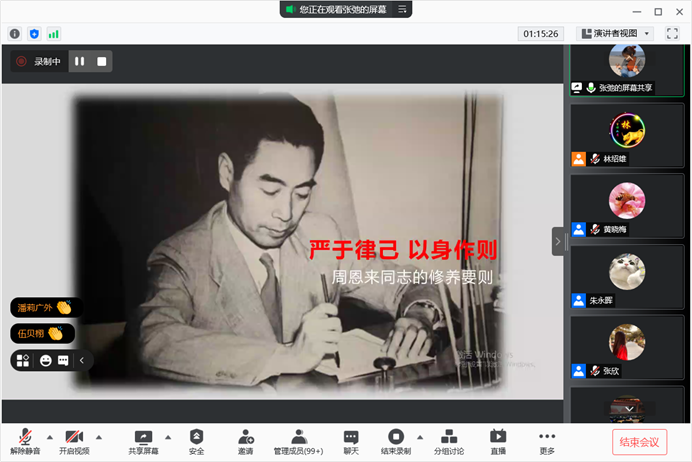Start 直播 live streaming
The height and width of the screenshot is (462, 692).
pos(498,442)
